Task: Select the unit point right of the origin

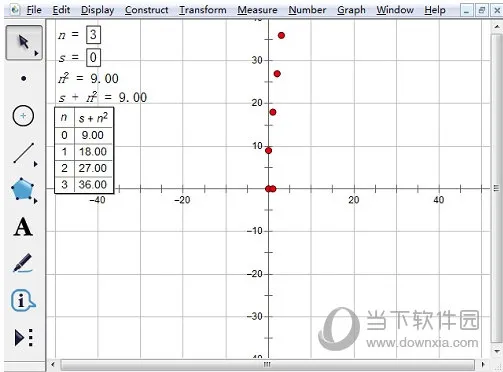Action: point(273,189)
